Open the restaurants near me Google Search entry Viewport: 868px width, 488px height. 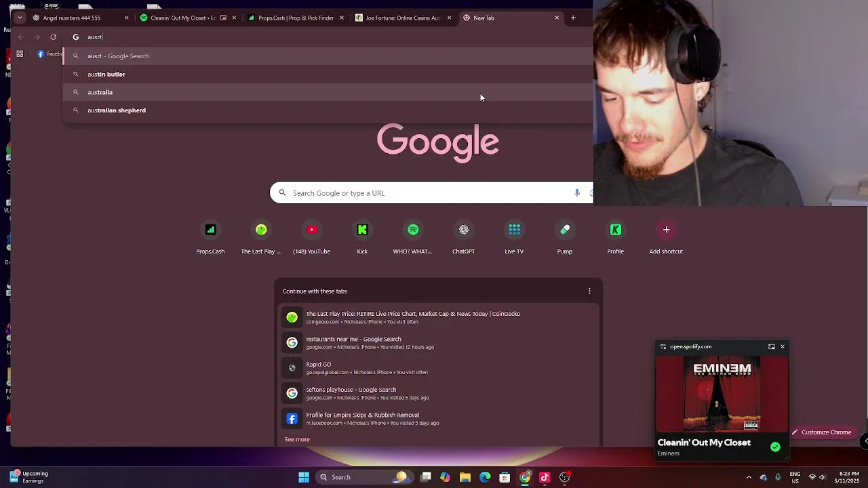(438, 342)
